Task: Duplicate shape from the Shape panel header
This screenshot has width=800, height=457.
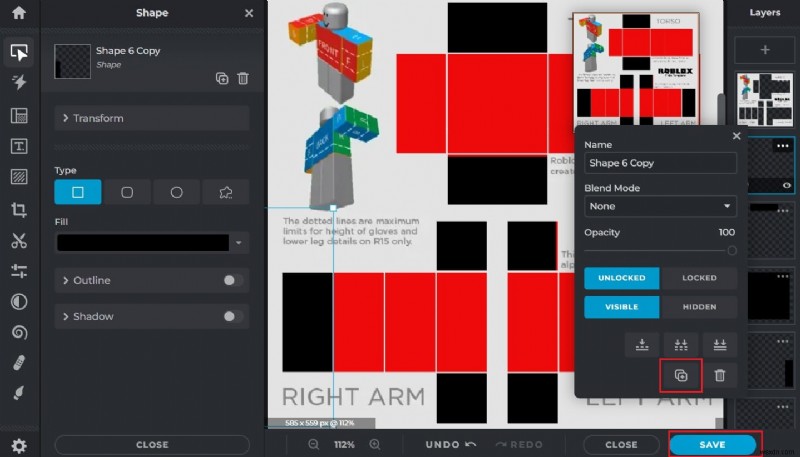Action: [x=222, y=78]
